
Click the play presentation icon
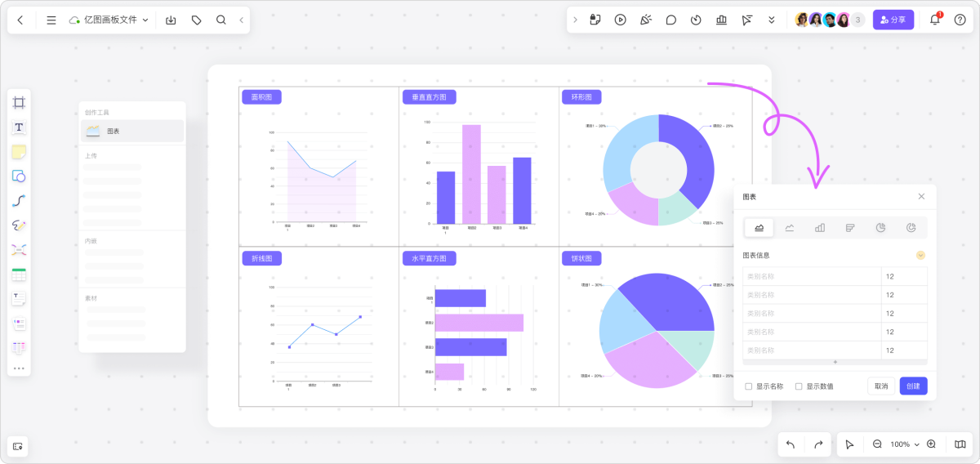(x=621, y=20)
